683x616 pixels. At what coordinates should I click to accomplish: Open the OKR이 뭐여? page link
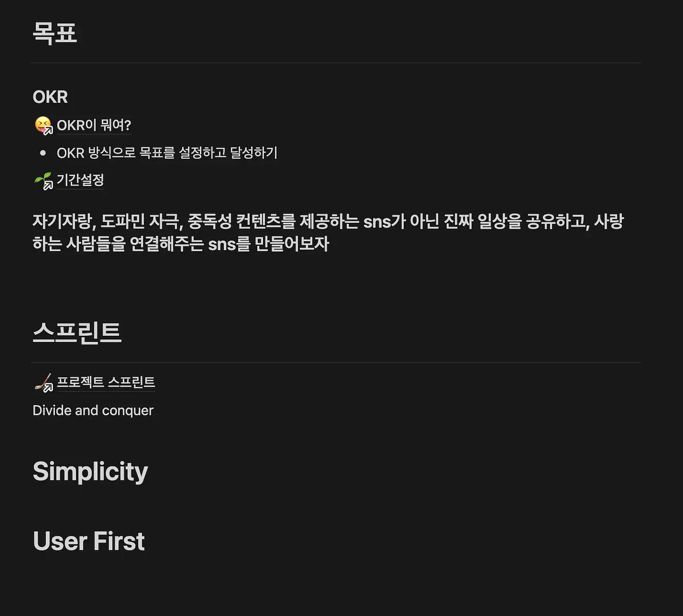pos(94,125)
